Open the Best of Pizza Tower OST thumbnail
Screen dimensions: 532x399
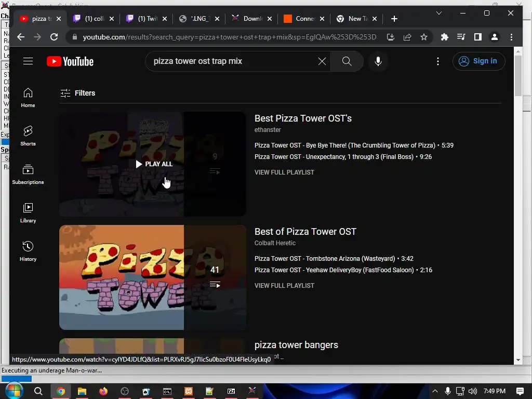(x=153, y=277)
